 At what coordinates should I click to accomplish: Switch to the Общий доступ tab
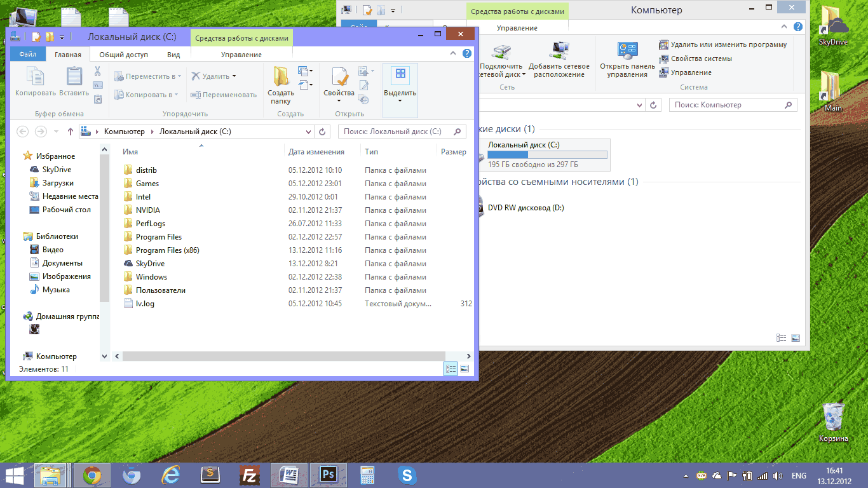(123, 55)
